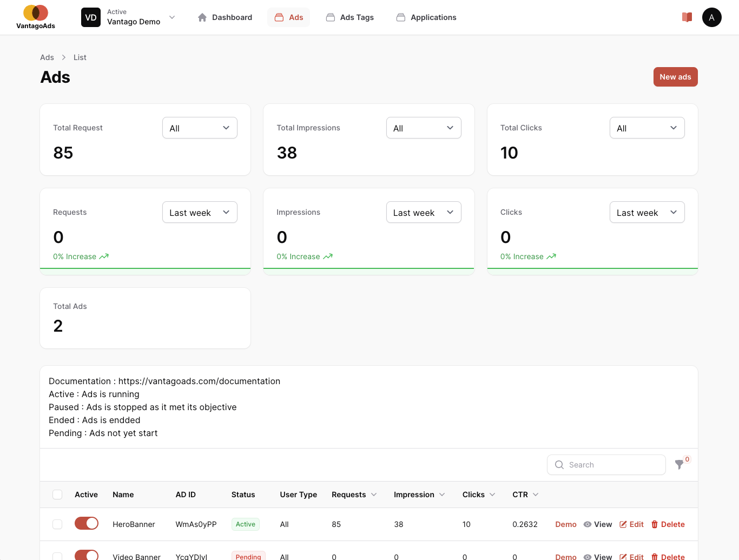Click the Name column header
739x560 pixels.
pos(123,495)
